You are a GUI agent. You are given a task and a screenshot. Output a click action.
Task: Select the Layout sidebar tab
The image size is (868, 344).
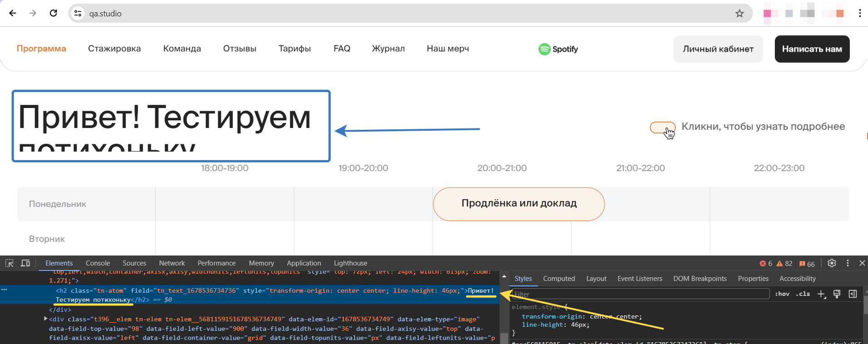(x=596, y=279)
